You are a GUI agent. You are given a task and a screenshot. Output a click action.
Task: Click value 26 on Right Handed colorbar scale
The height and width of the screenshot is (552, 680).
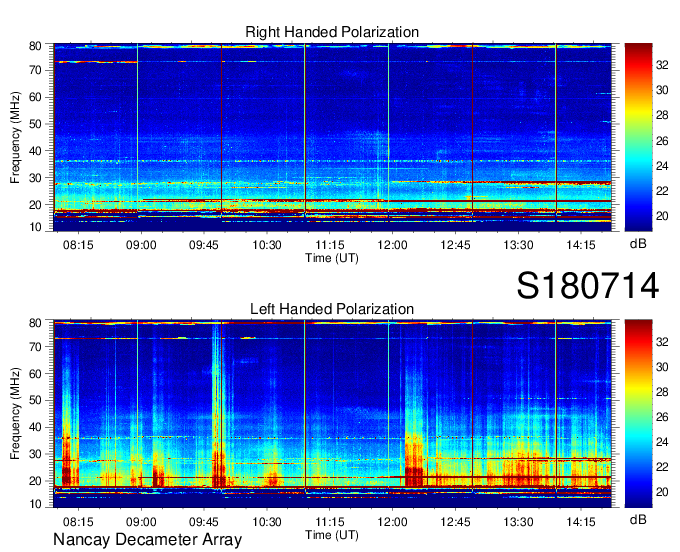pyautogui.click(x=662, y=140)
